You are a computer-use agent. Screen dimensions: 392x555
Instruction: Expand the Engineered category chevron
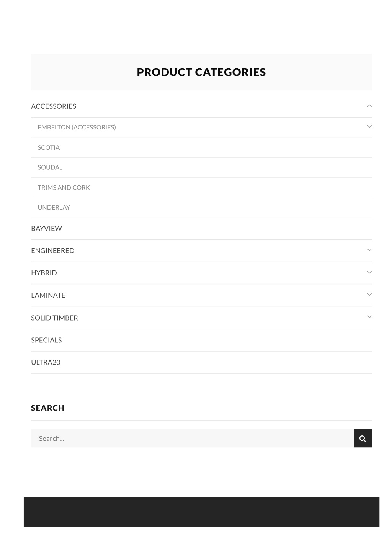tap(369, 250)
